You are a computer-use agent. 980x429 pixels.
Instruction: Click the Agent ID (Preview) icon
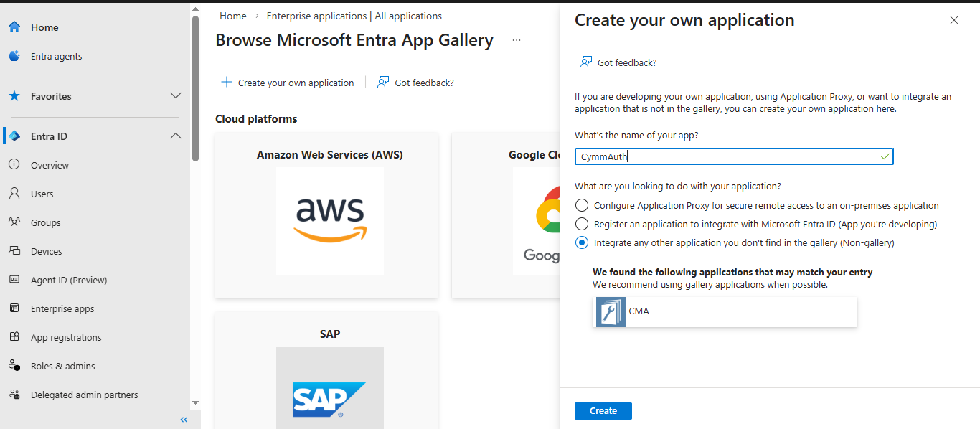pyautogui.click(x=14, y=280)
